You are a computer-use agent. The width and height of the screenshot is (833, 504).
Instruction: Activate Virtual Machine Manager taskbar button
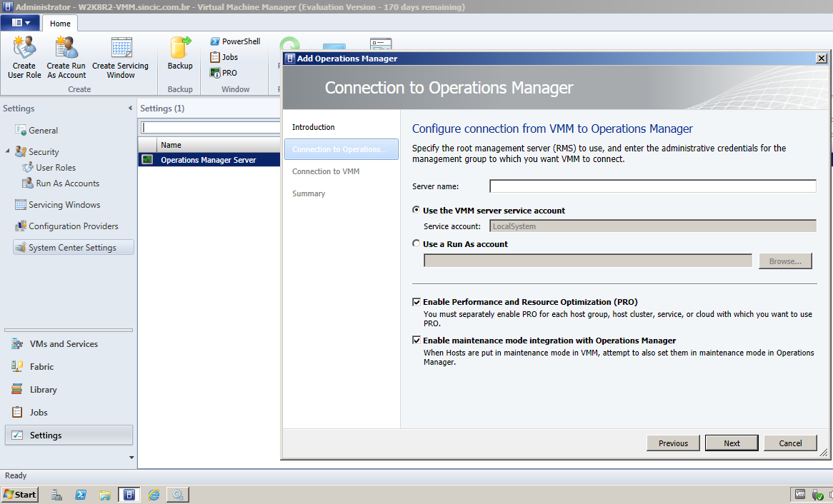click(129, 495)
